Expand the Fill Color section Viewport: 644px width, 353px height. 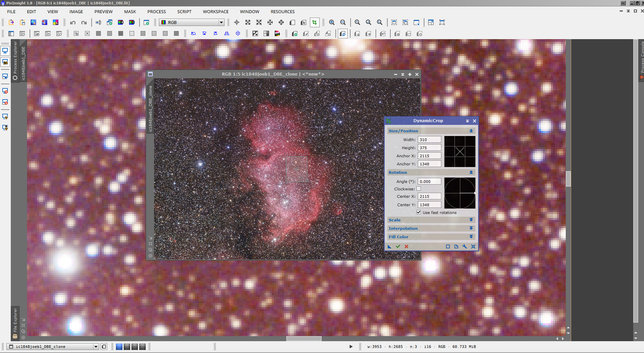click(x=471, y=237)
